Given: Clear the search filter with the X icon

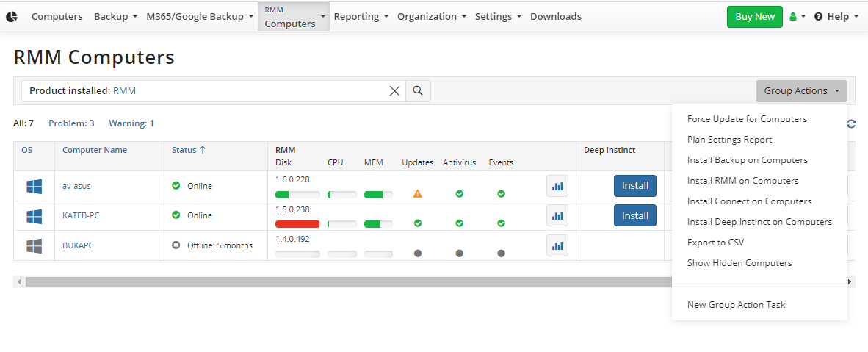Looking at the screenshot, I should click(394, 91).
